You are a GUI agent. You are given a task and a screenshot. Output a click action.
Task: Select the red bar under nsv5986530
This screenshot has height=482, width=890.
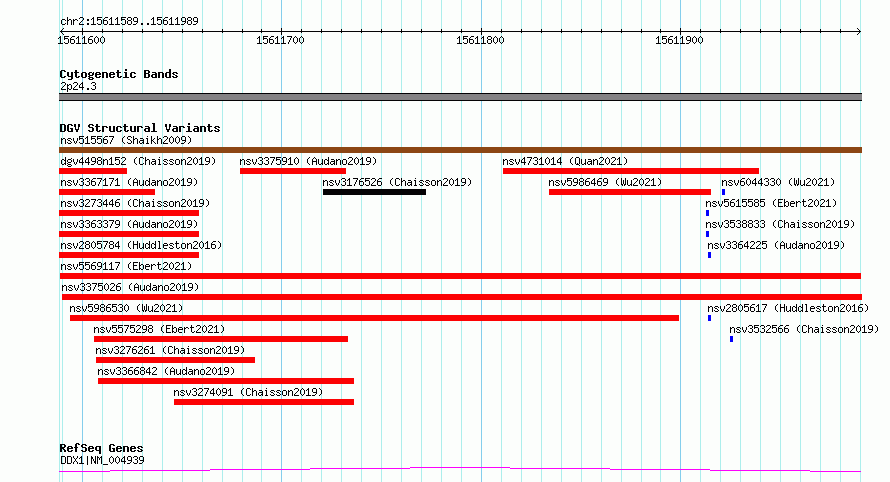pyautogui.click(x=374, y=318)
